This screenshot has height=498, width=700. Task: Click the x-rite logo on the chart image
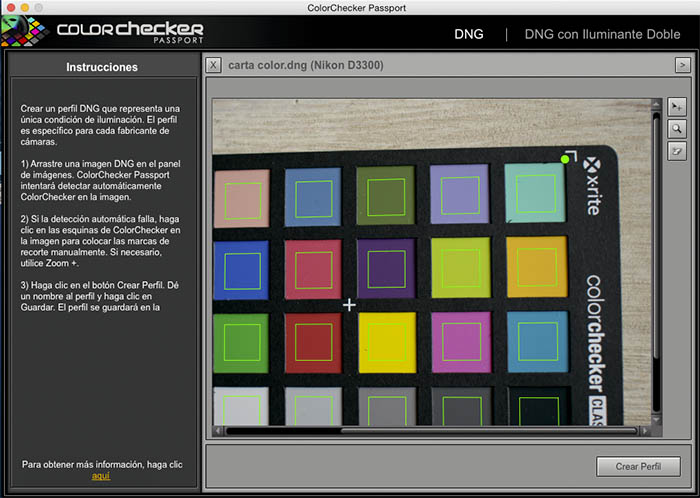point(592,186)
